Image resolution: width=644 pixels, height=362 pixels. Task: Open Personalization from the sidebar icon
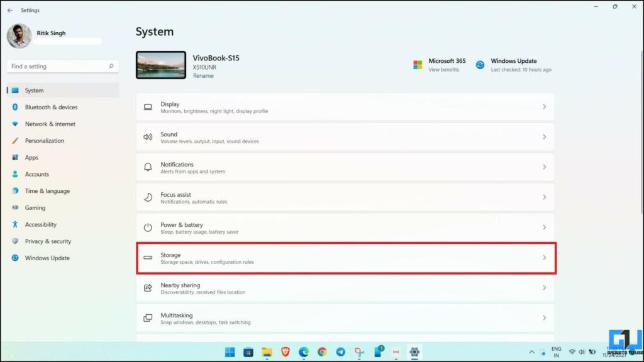click(14, 140)
